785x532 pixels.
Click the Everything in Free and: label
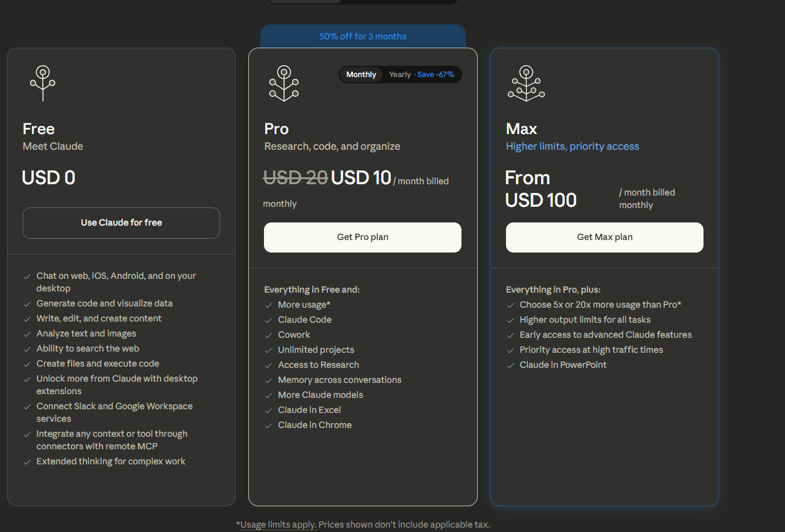312,289
